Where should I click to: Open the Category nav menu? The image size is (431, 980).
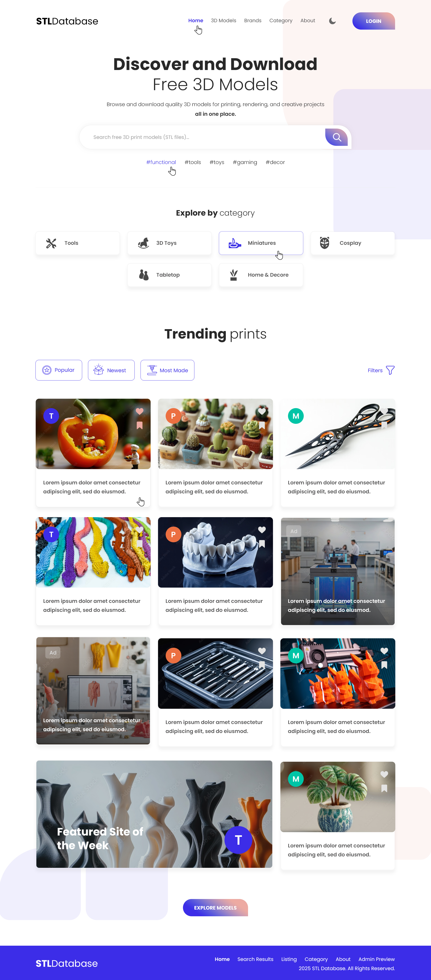tap(281, 21)
